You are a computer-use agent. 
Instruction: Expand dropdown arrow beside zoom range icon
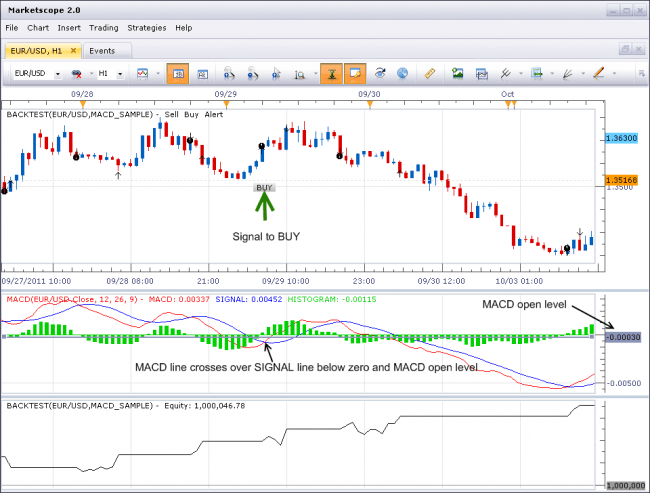click(x=315, y=74)
